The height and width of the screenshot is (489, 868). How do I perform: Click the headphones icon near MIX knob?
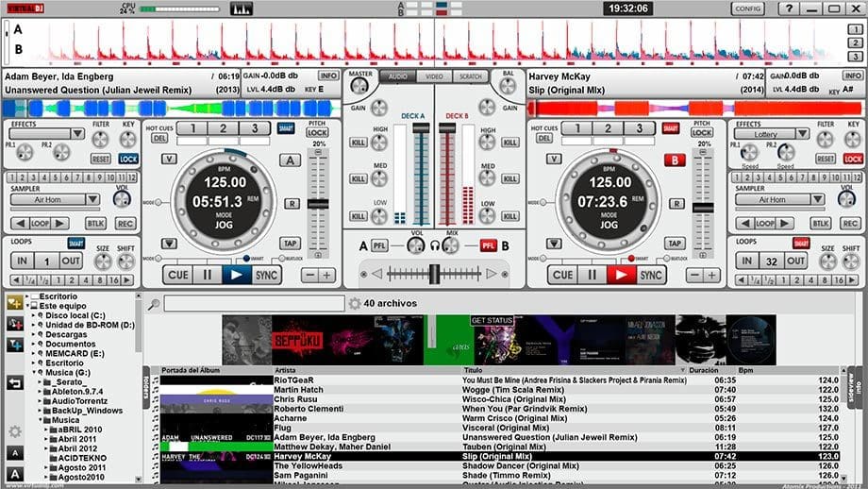click(435, 245)
